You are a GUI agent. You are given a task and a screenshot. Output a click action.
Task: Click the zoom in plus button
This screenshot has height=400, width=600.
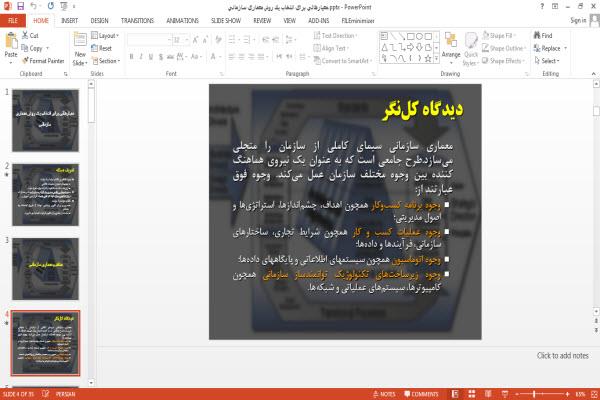point(567,394)
